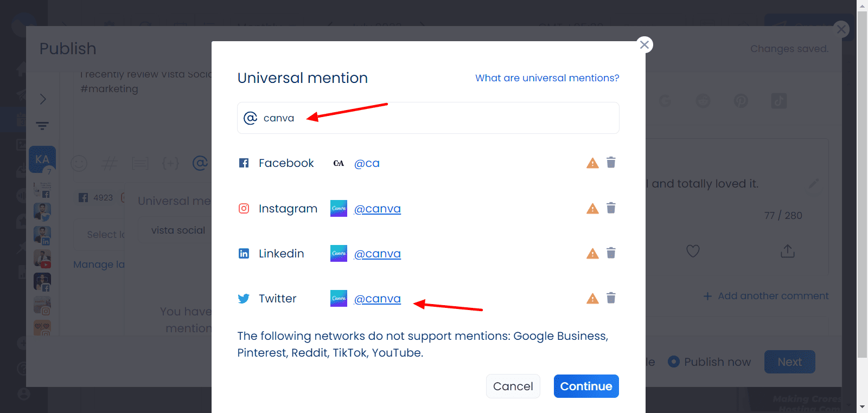Remove the Instagram mention with trash icon
The height and width of the screenshot is (413, 868).
pyautogui.click(x=611, y=208)
